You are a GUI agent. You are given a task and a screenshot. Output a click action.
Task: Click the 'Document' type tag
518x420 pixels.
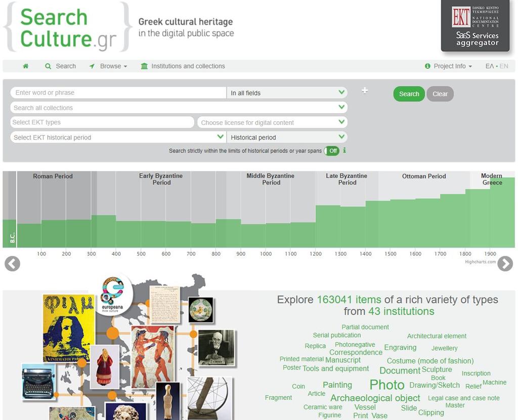tap(400, 370)
